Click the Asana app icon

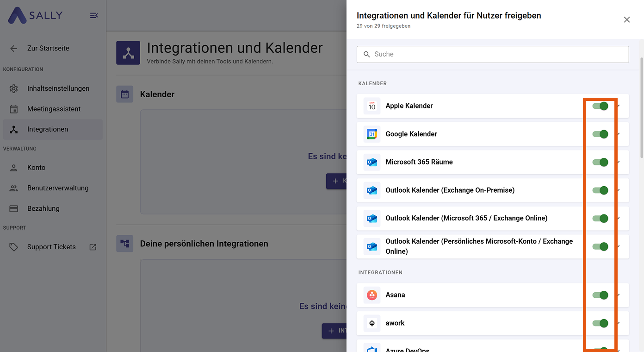click(x=372, y=295)
